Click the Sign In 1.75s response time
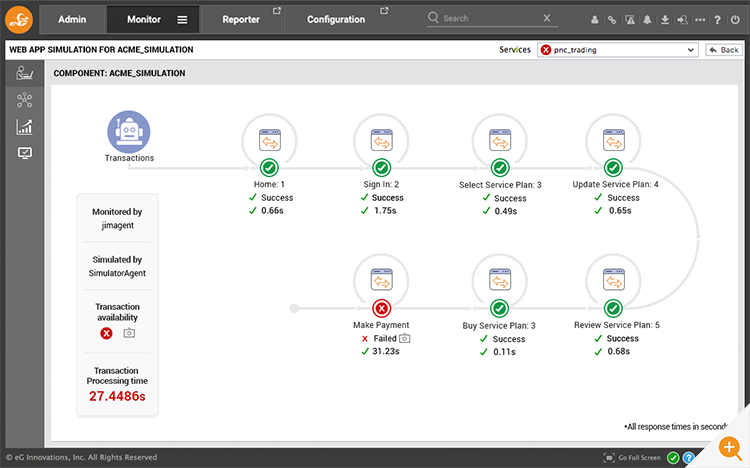This screenshot has width=750, height=468. tap(385, 211)
